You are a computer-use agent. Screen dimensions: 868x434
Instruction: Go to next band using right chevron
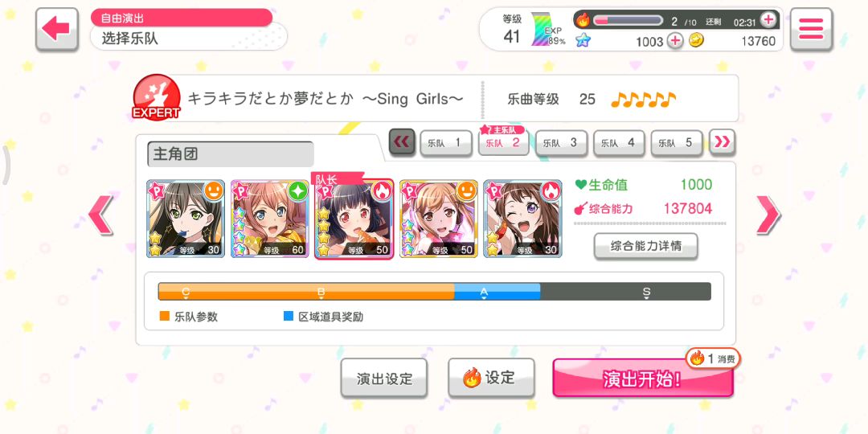point(768,215)
